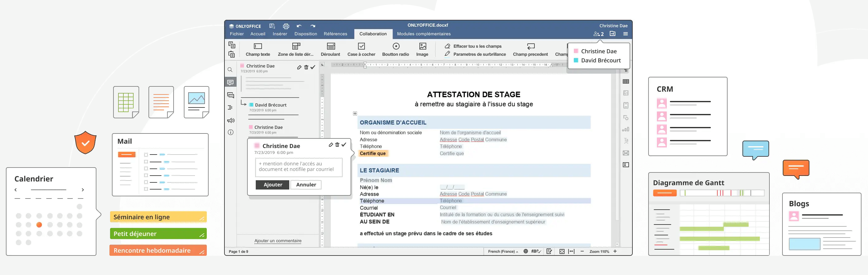868x275 pixels.
Task: Open header and footer settings in right sidebar
Action: pyautogui.click(x=626, y=105)
